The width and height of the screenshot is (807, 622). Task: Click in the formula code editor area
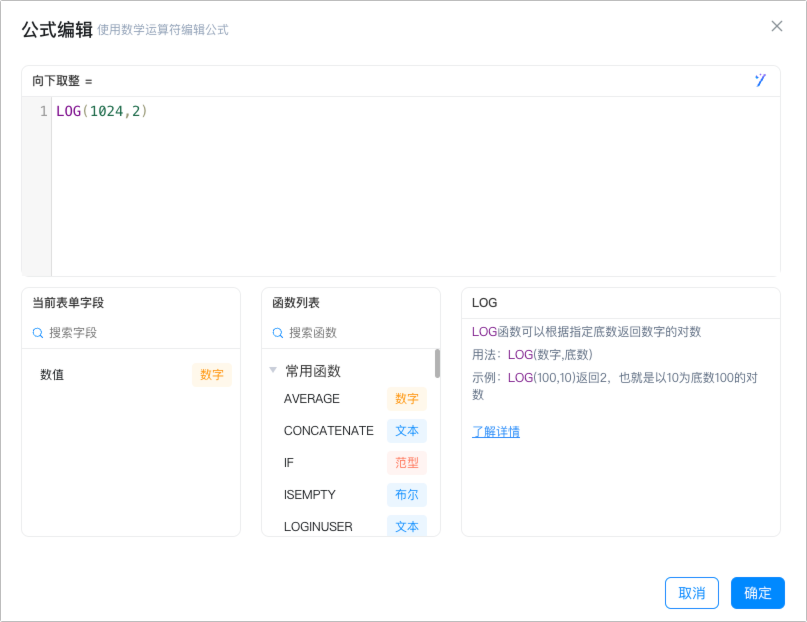[415, 187]
